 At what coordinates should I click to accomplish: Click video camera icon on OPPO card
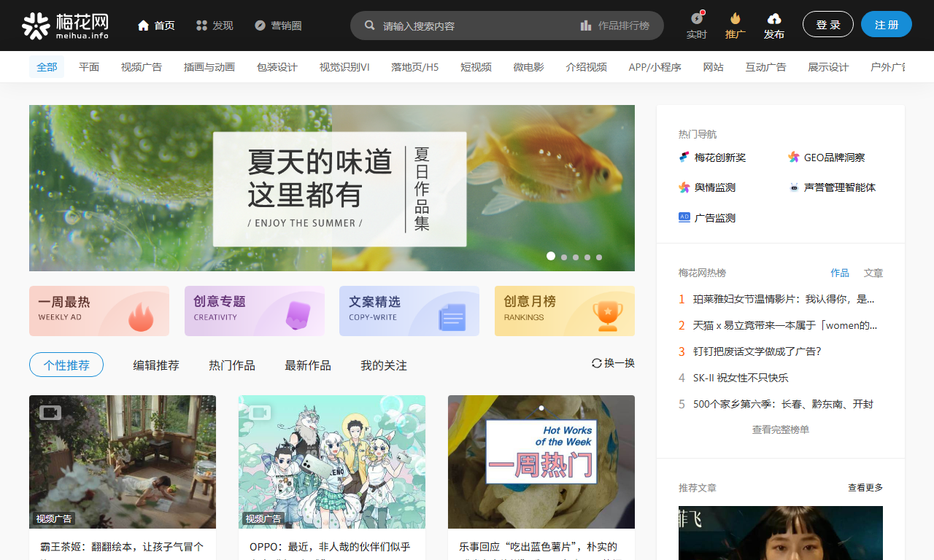(260, 413)
